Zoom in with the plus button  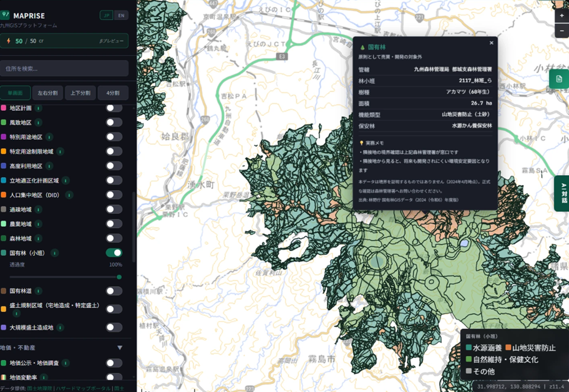(562, 16)
